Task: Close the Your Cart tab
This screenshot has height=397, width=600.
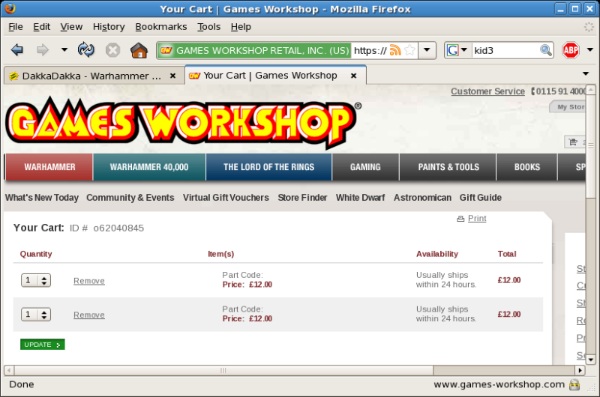Action: coord(354,76)
